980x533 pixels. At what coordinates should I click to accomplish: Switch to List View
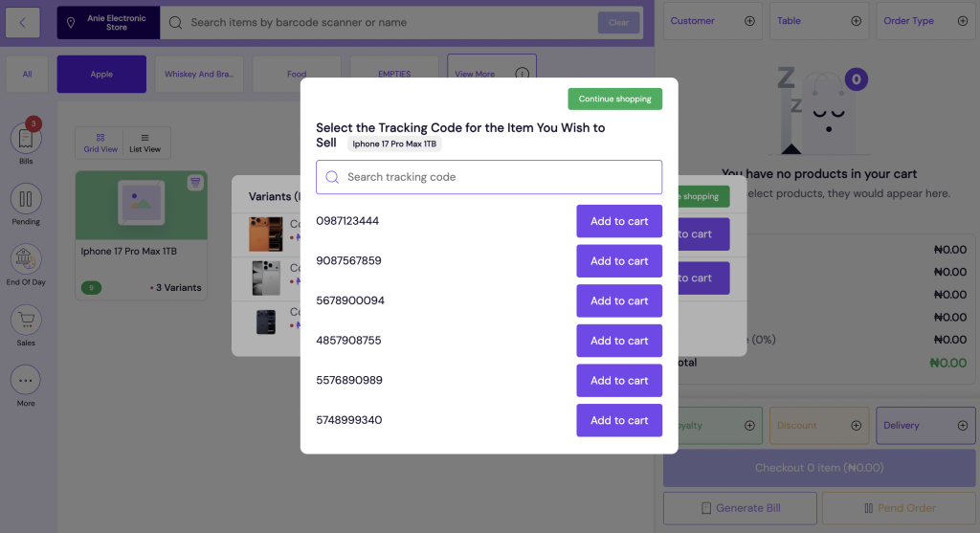pyautogui.click(x=145, y=143)
